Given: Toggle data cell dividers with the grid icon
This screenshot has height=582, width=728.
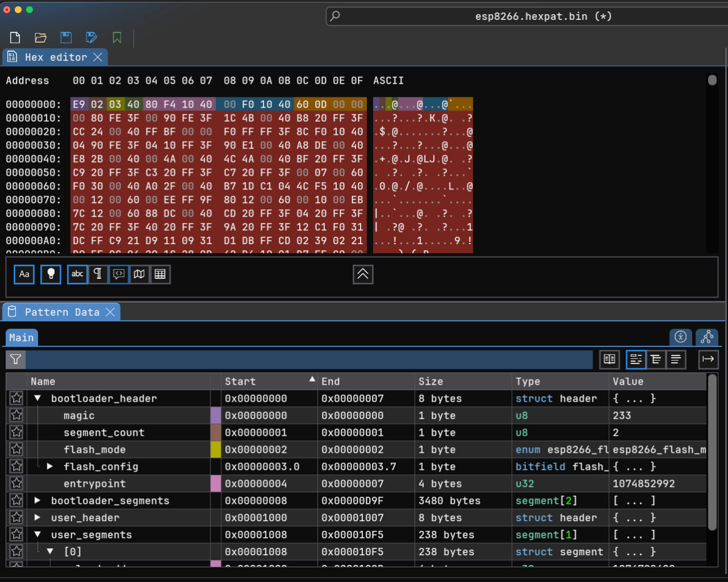Looking at the screenshot, I should pyautogui.click(x=160, y=274).
